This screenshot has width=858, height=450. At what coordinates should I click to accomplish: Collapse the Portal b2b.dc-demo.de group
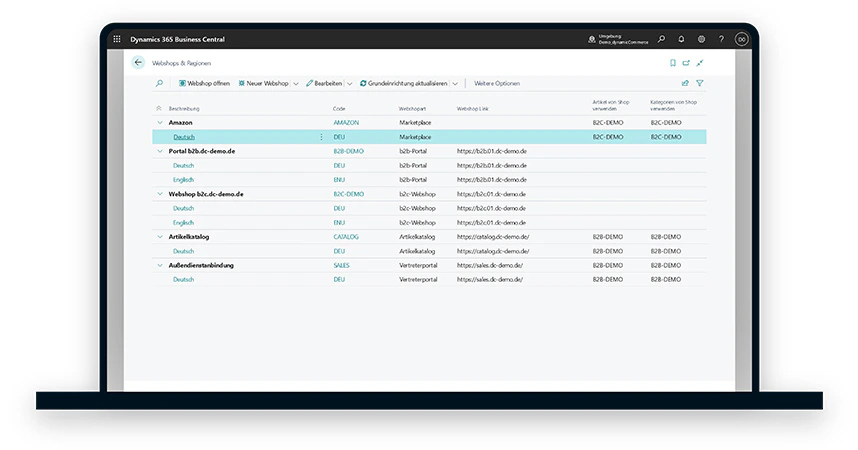point(160,151)
